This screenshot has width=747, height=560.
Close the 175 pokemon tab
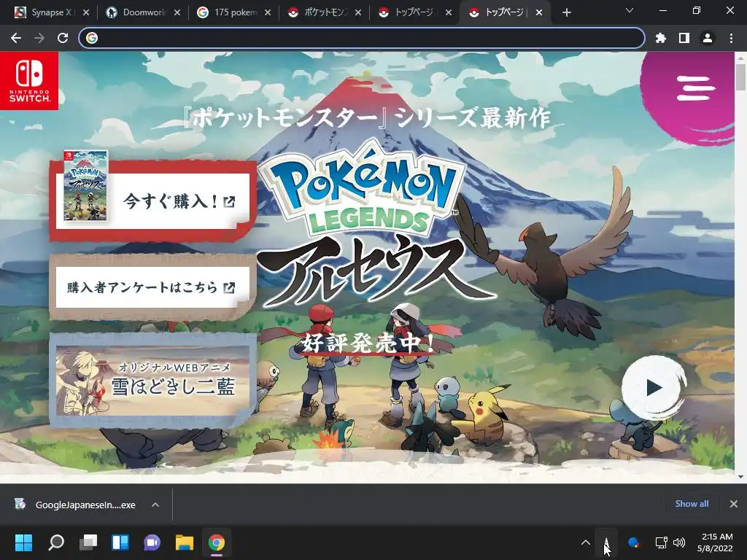point(268,12)
